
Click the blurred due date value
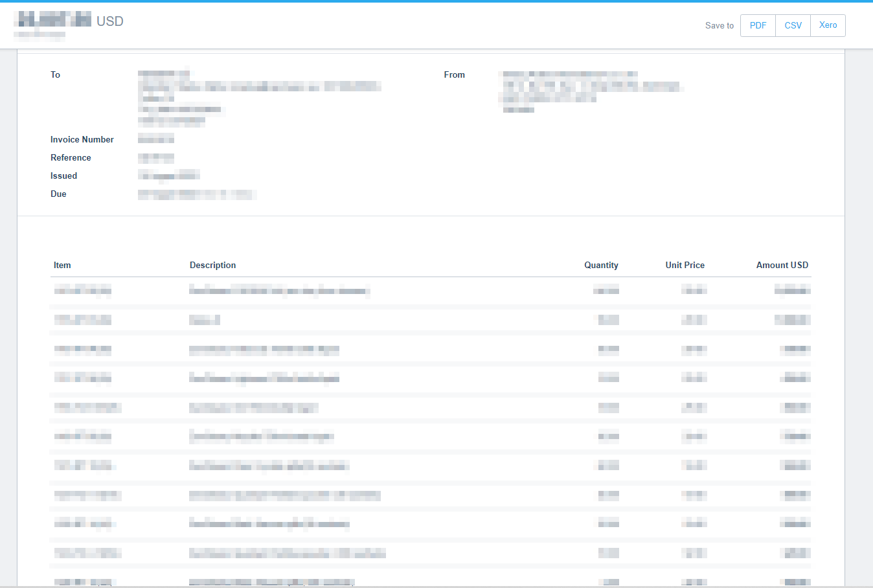coord(197,194)
